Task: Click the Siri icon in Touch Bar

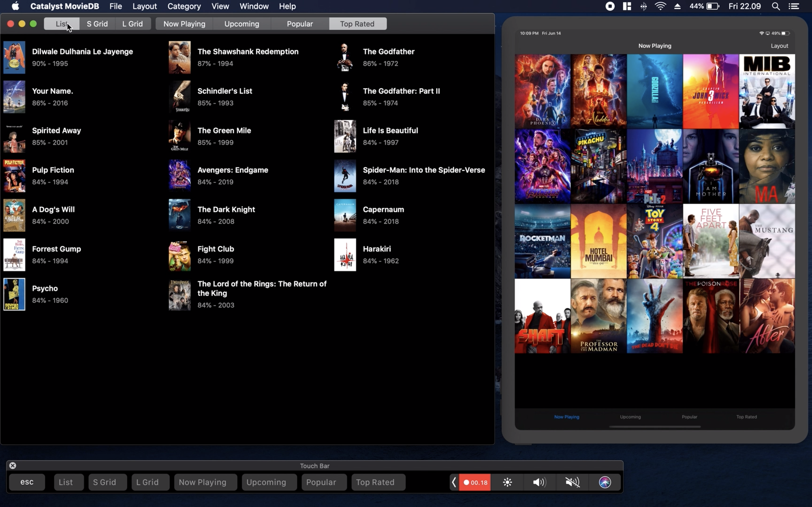Action: click(605, 482)
